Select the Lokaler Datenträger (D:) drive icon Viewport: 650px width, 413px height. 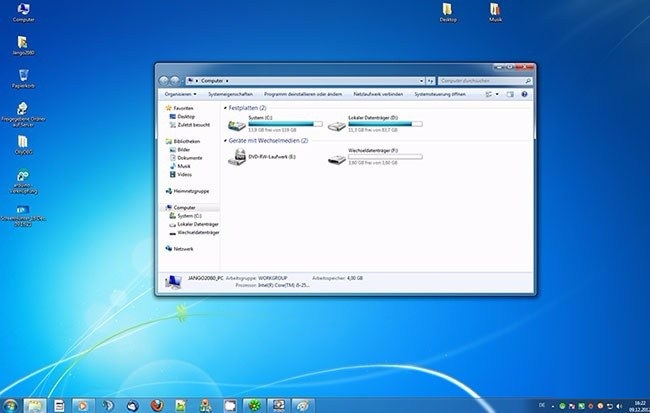tap(337, 126)
